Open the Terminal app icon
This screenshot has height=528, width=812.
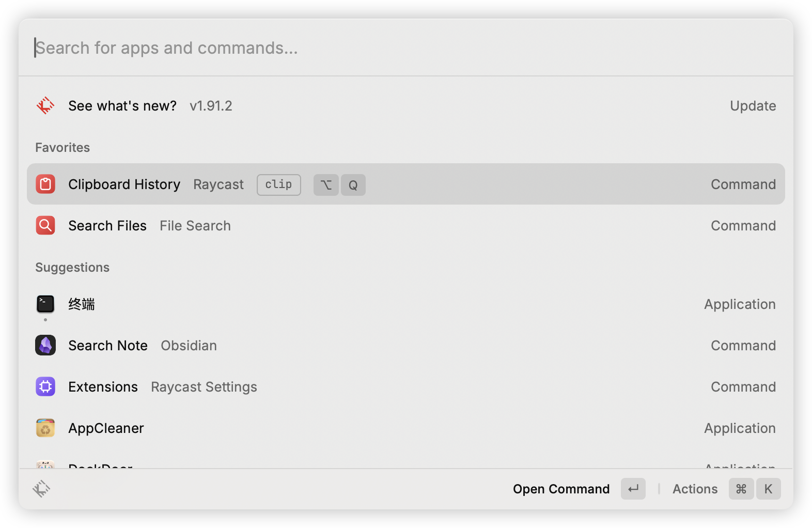pyautogui.click(x=45, y=304)
